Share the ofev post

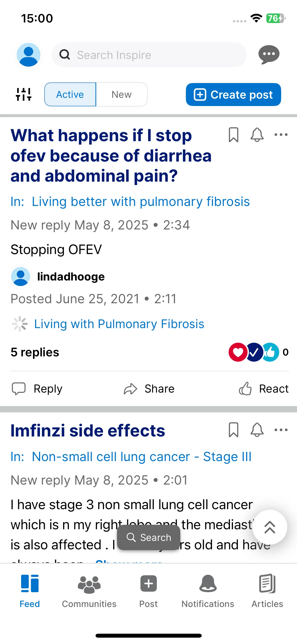[149, 389]
